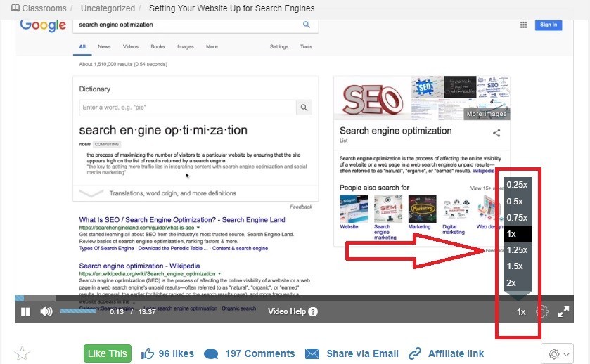
Task: Open the Marketing related search thumbnail
Action: [x=422, y=209]
